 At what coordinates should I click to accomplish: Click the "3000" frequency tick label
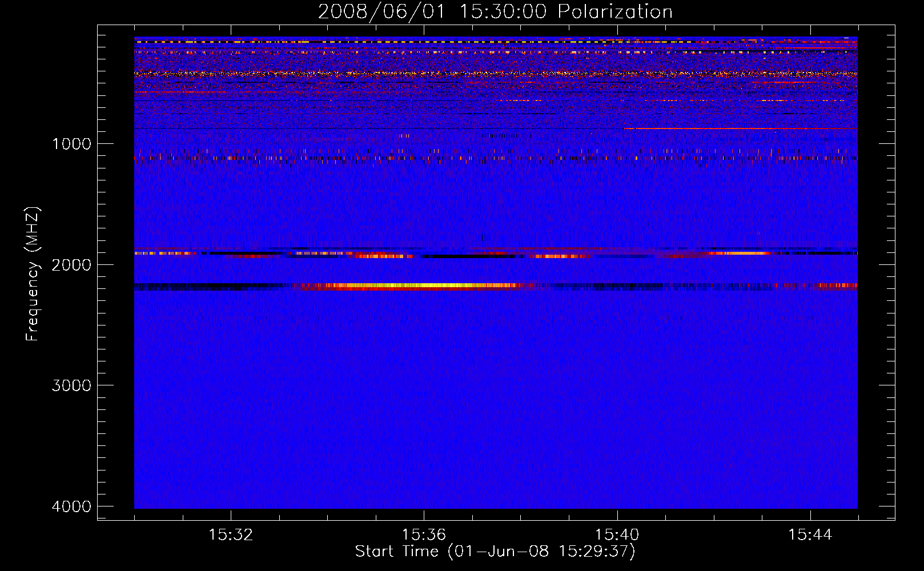tap(71, 385)
